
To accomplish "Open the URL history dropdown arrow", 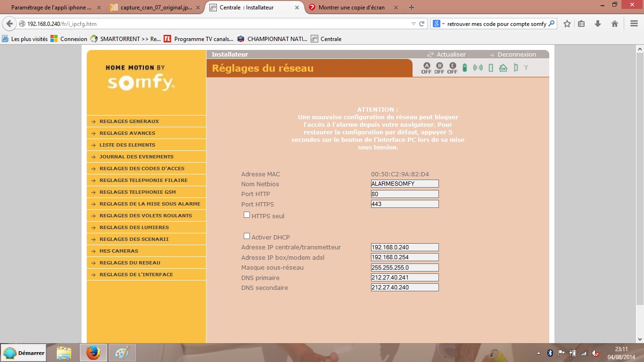I will 413,24.
